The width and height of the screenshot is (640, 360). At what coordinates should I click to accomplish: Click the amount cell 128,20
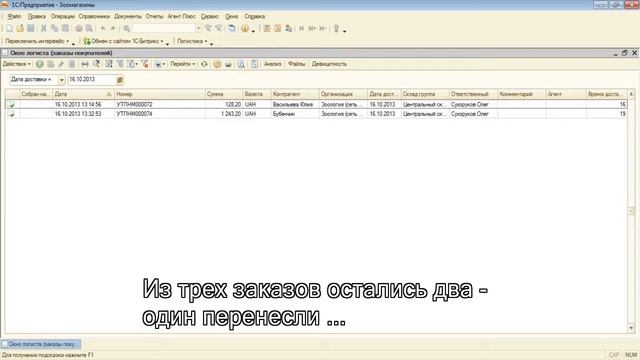224,105
